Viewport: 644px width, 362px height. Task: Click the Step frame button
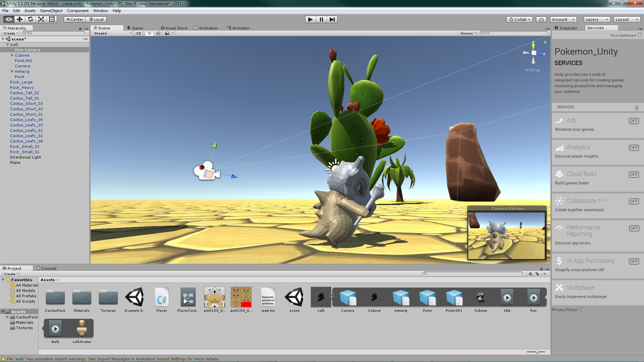point(332,19)
